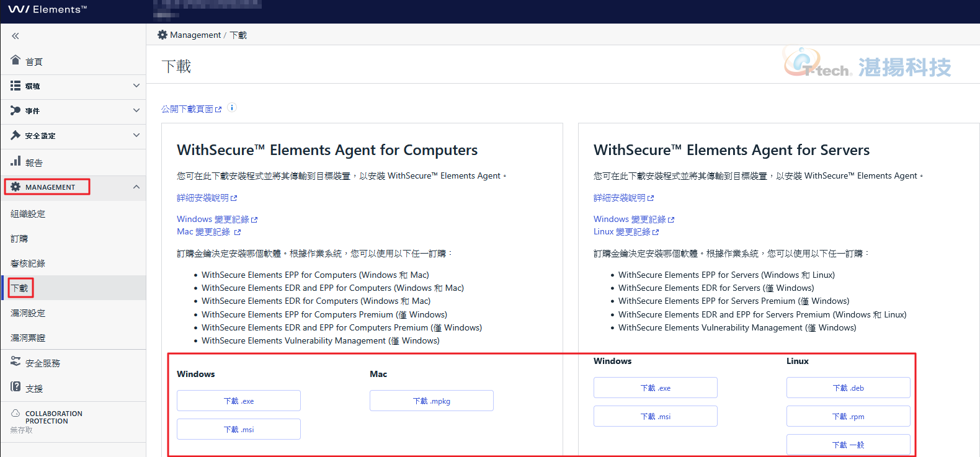Click 'WithSecure Elements EPP for Computers Premium' item

click(x=324, y=314)
